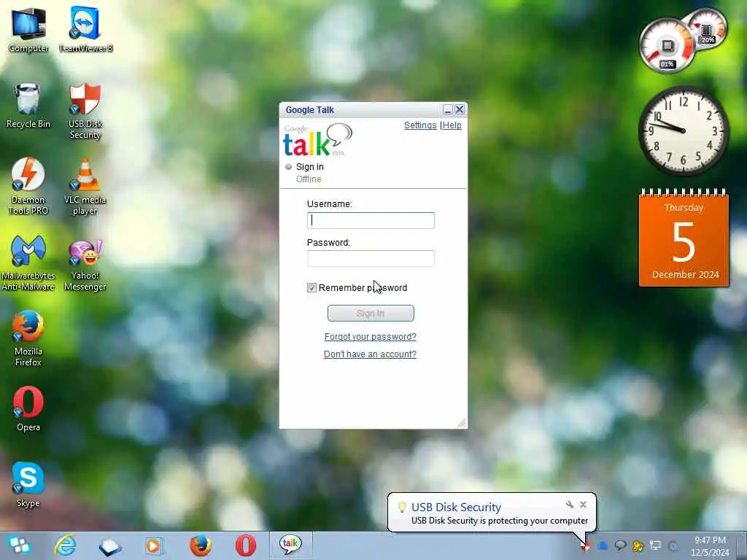Select the Opera desktop shortcut
Viewport: 747px width, 560px height.
28,409
